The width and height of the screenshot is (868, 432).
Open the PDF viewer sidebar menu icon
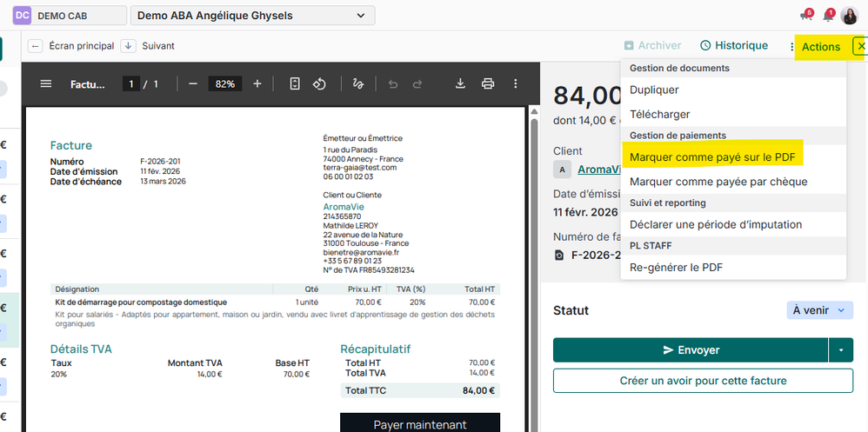(46, 84)
